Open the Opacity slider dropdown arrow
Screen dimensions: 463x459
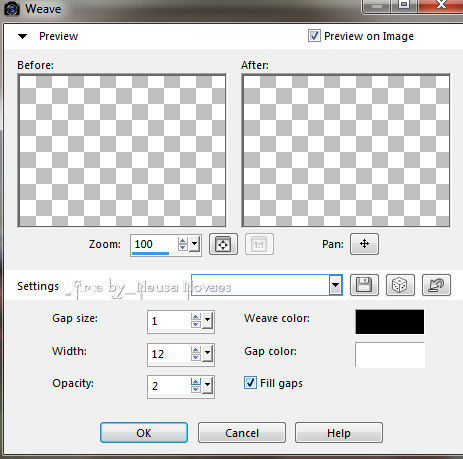tap(207, 386)
